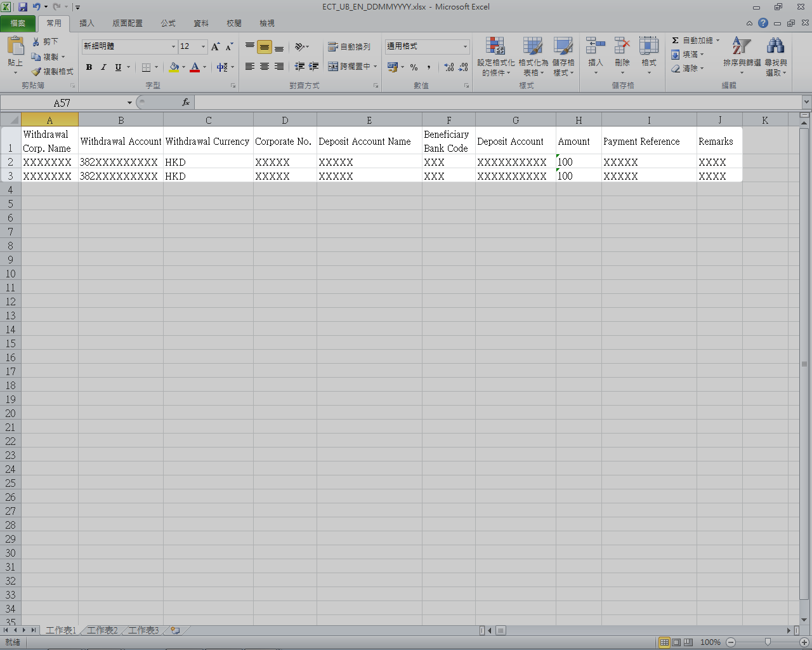Viewport: 812px width, 650px height.
Task: Click the Cut (剪下) scissors icon
Action: tap(36, 41)
